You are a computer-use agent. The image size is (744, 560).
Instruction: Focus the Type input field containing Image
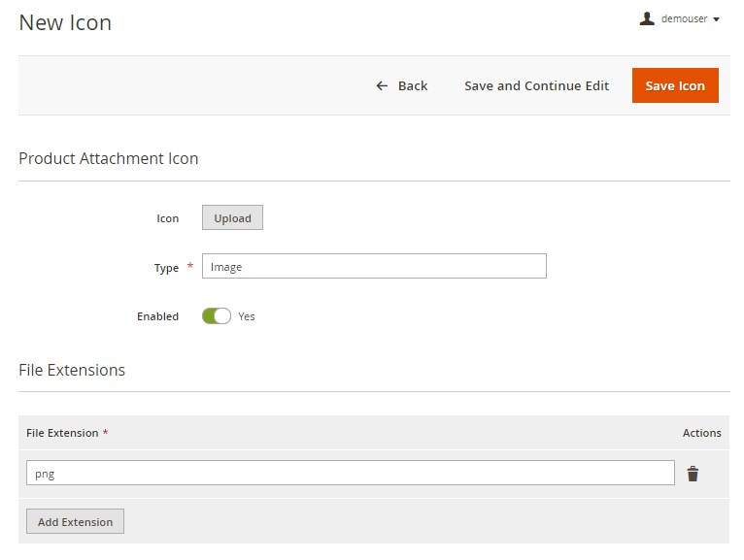tap(374, 267)
